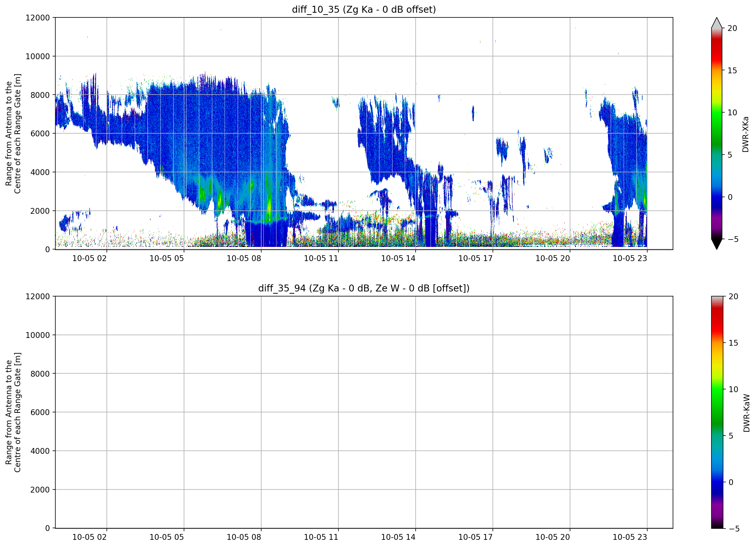This screenshot has width=756, height=547.
Task: Click the DWR-XKa color scale bar
Action: click(x=716, y=134)
